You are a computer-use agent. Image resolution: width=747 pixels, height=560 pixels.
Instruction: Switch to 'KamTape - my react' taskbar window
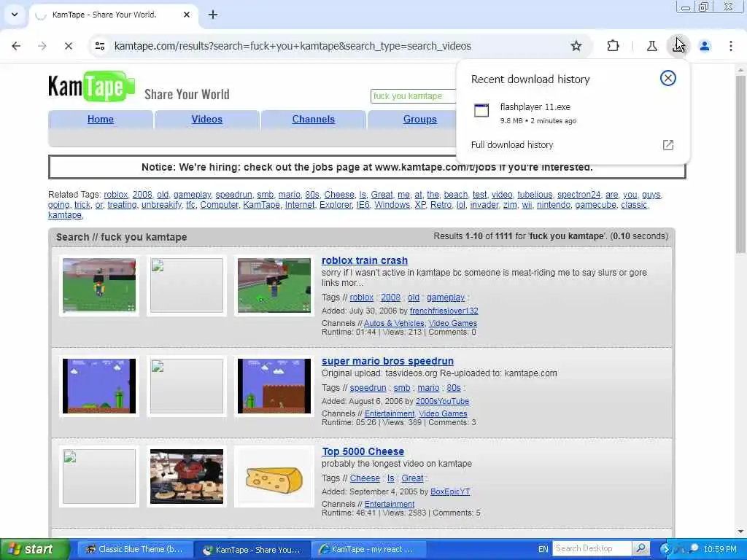(368, 549)
